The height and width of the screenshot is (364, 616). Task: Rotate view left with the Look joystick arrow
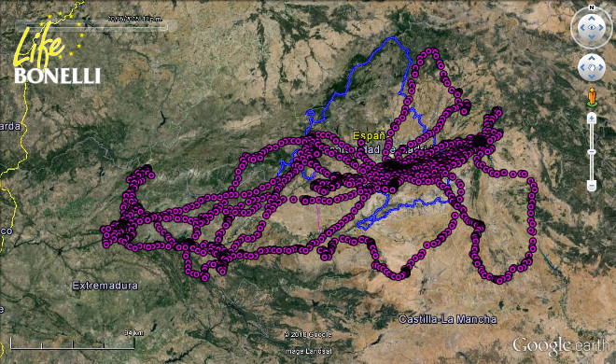[582, 28]
